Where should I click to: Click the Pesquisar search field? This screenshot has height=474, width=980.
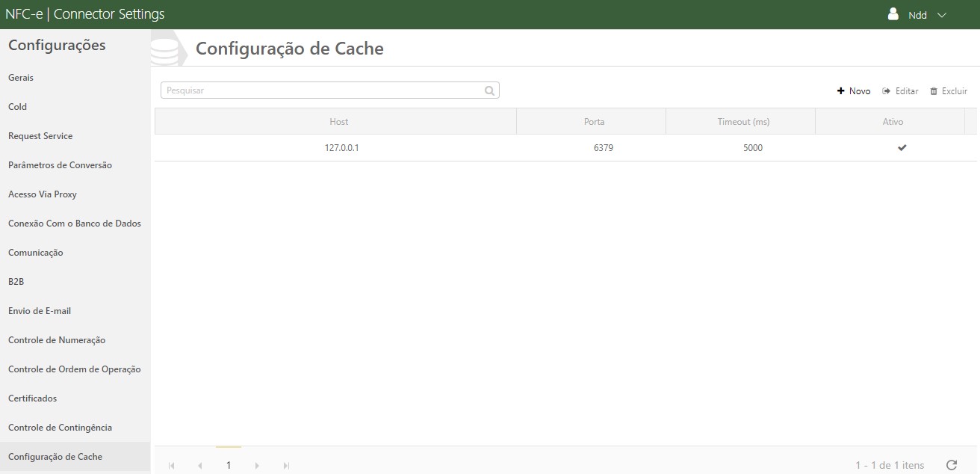pyautogui.click(x=321, y=90)
